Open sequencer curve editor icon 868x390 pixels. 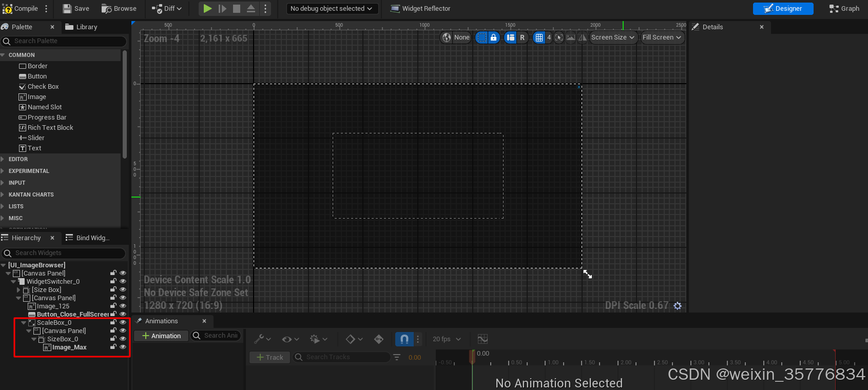pyautogui.click(x=483, y=339)
